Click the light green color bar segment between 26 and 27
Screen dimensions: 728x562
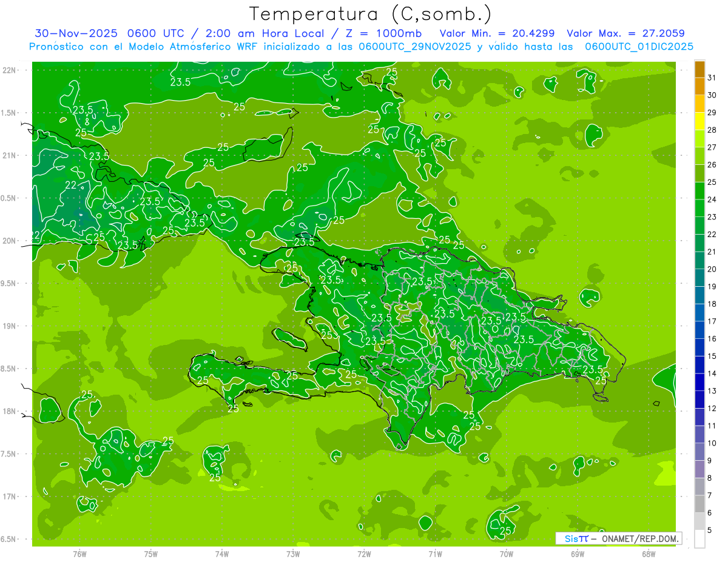(x=699, y=156)
